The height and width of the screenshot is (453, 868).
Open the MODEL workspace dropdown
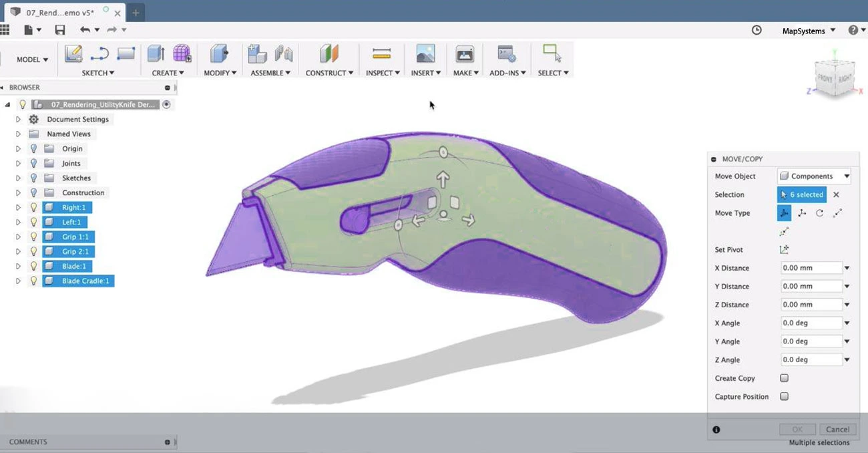coord(32,59)
